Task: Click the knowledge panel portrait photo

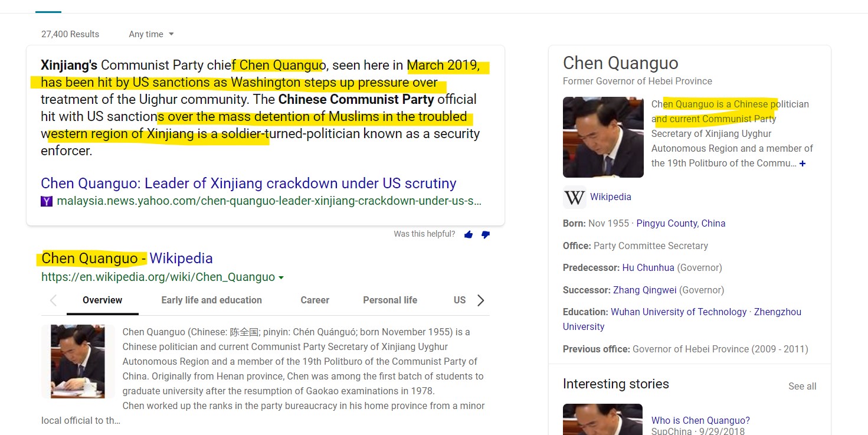Action: tap(603, 137)
